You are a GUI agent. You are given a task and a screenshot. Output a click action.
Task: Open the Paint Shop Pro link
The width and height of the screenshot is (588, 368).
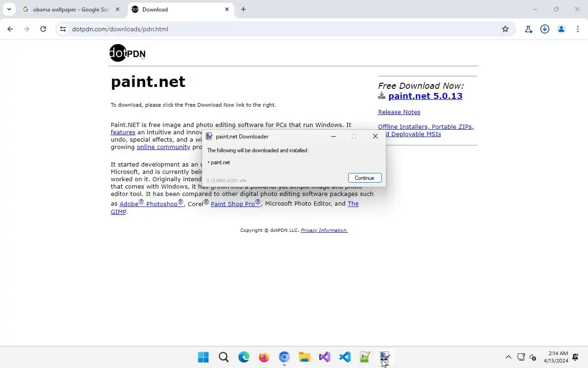[236, 203]
